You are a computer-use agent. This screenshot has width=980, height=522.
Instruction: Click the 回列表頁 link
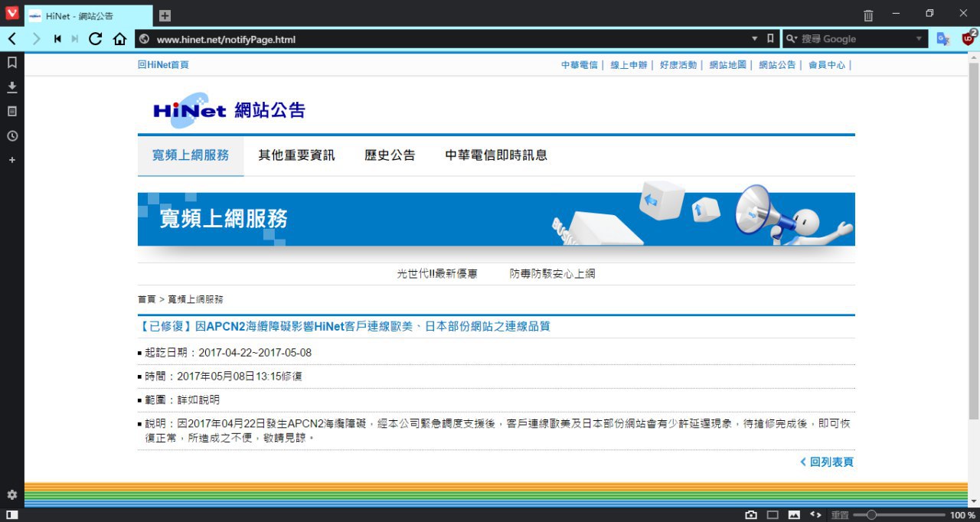coord(827,462)
